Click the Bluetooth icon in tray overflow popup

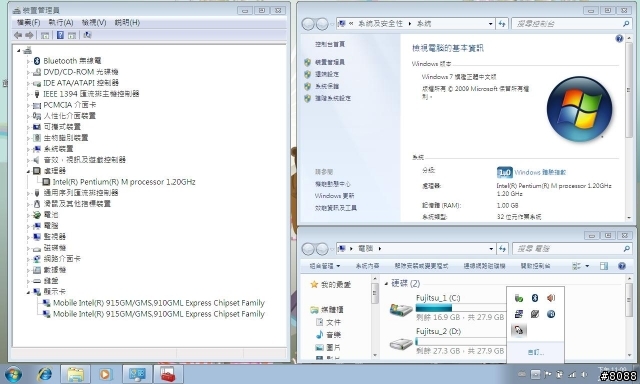[535, 298]
